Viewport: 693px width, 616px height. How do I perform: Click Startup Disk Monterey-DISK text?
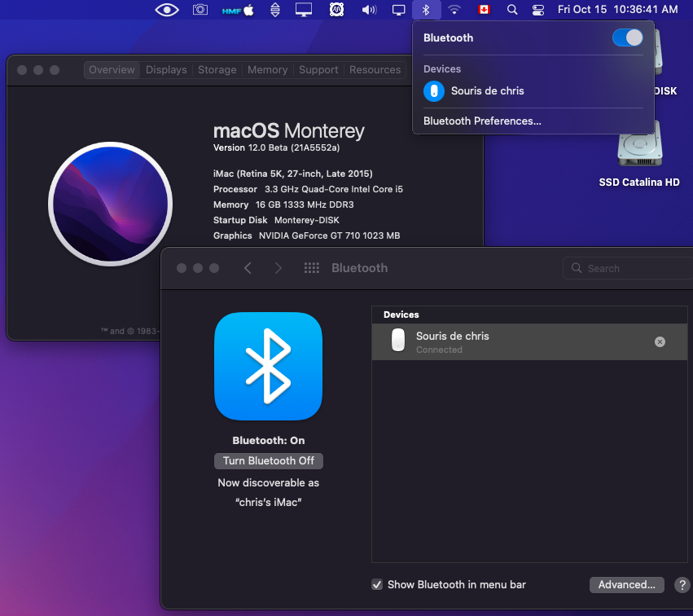click(x=276, y=220)
